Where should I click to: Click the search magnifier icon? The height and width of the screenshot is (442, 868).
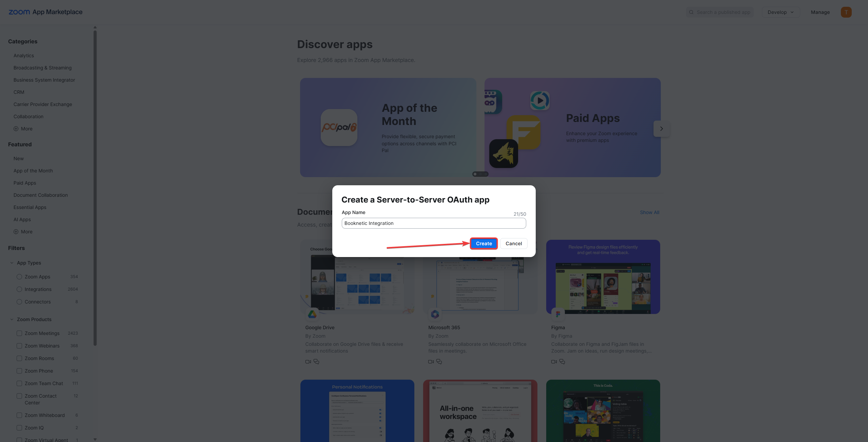(691, 12)
